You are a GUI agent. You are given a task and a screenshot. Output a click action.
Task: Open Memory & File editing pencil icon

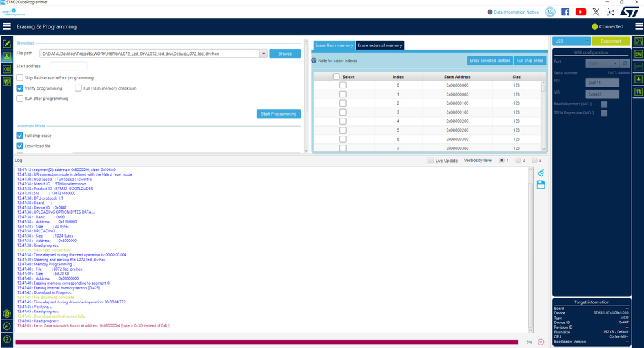(6, 43)
